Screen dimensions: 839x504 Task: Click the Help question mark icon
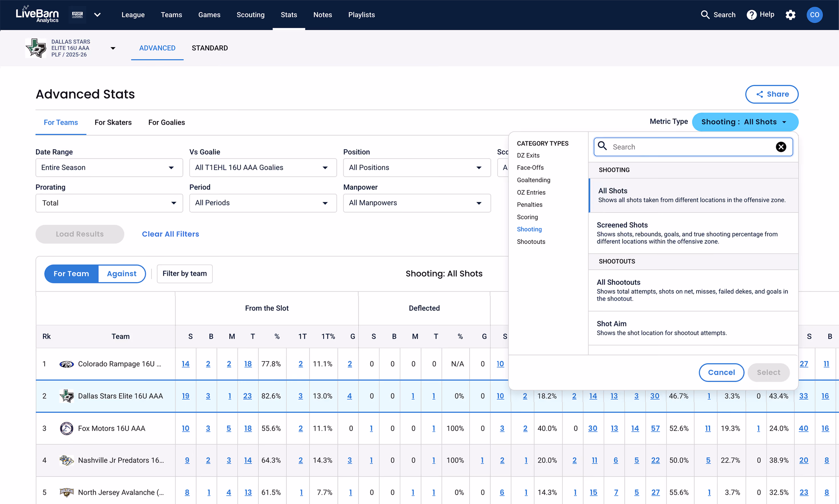pos(752,15)
